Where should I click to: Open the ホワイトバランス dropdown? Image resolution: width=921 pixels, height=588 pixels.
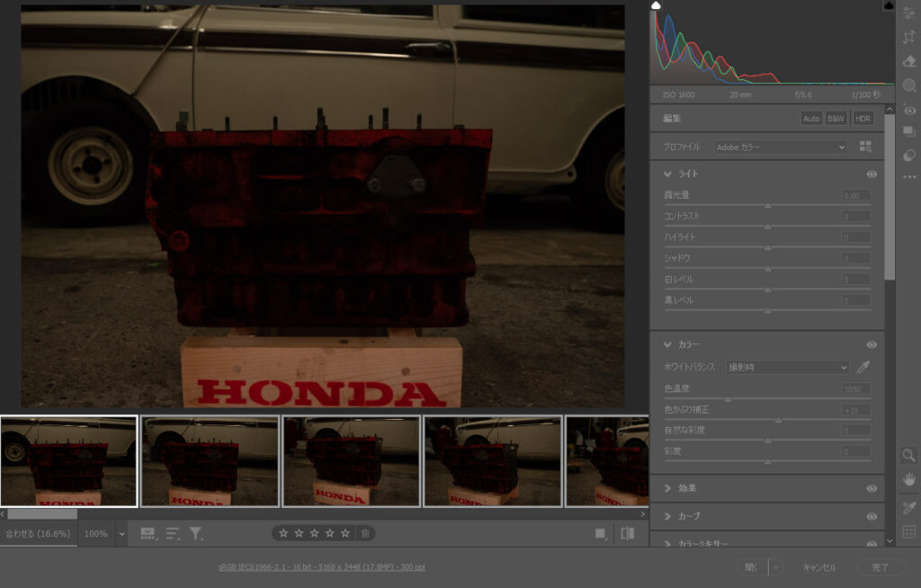click(788, 367)
